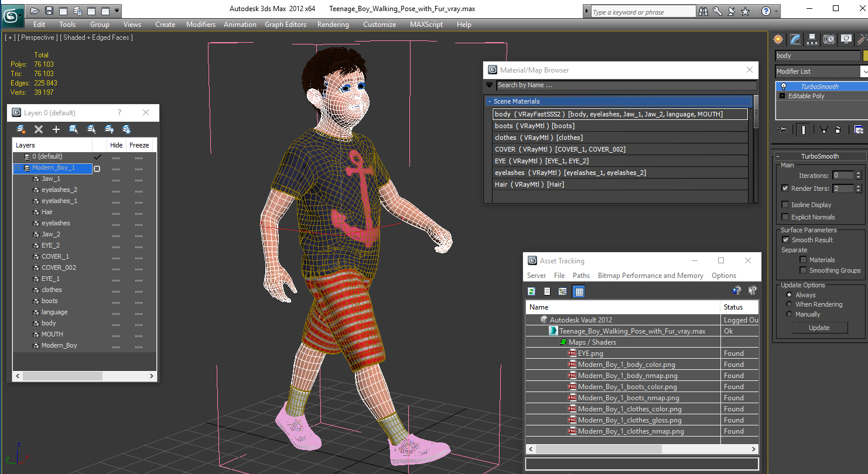
Task: Expand the Editable Poly modifier entry
Action: tap(783, 96)
